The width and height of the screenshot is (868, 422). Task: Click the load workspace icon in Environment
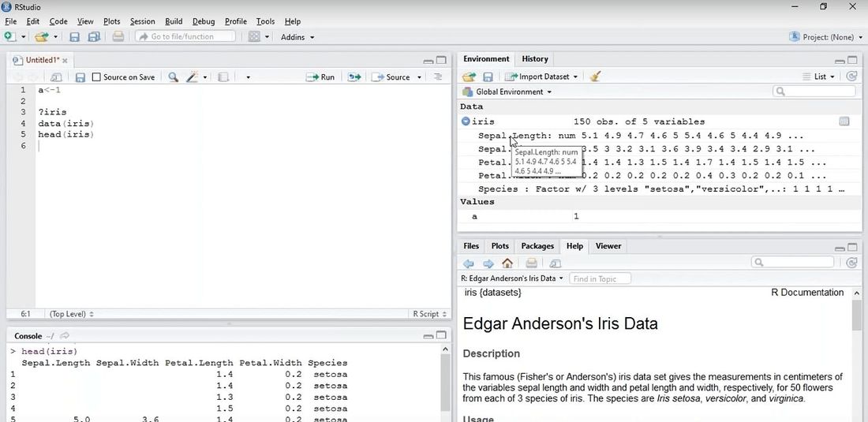click(470, 77)
